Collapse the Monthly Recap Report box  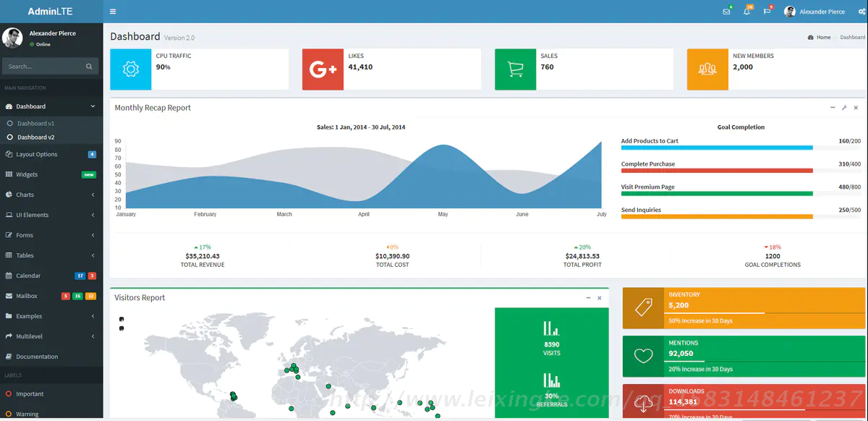click(x=833, y=108)
